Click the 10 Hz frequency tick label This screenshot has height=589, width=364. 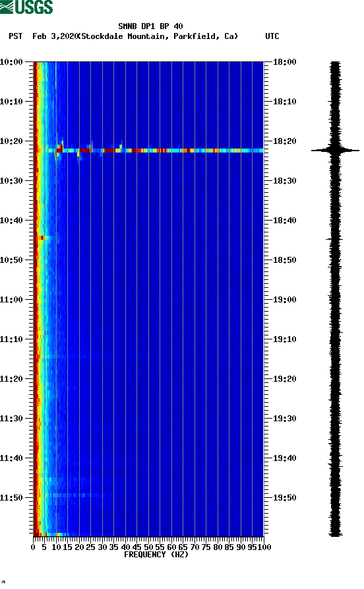[56, 547]
